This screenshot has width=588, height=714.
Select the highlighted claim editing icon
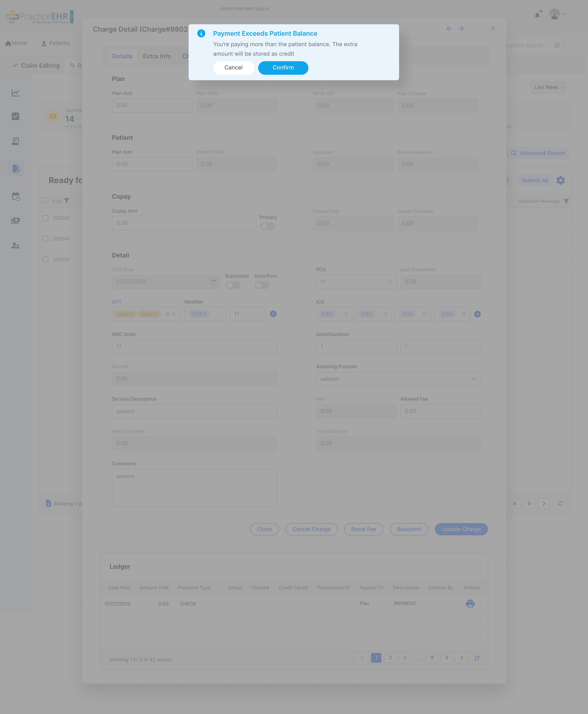pyautogui.click(x=15, y=168)
